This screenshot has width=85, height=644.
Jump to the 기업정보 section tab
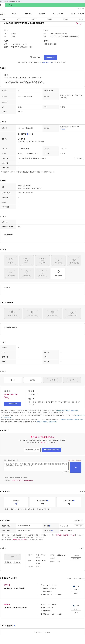(x=82, y=19)
